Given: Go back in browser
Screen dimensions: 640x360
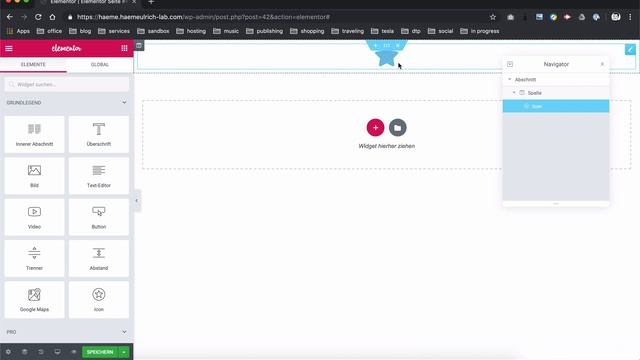Looking at the screenshot, I should [x=10, y=17].
